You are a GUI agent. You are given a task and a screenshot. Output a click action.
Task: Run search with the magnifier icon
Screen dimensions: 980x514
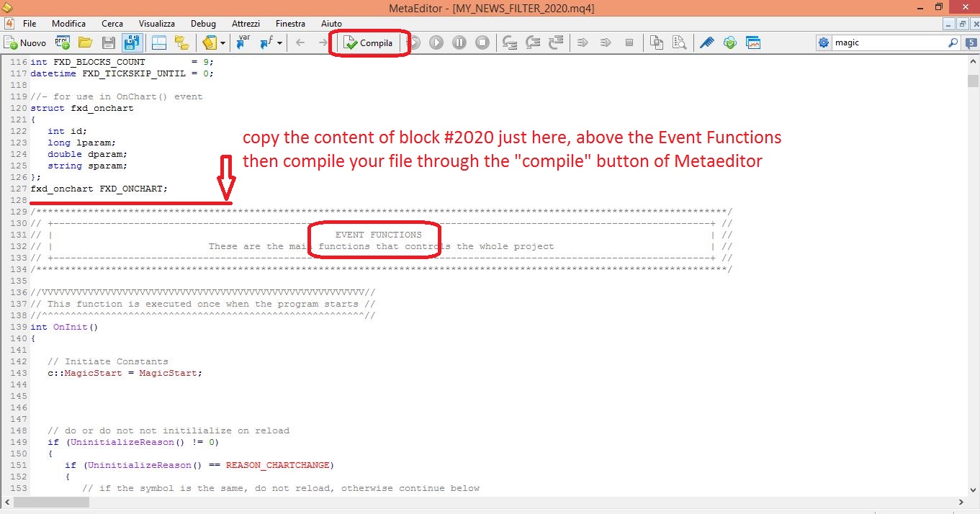953,43
